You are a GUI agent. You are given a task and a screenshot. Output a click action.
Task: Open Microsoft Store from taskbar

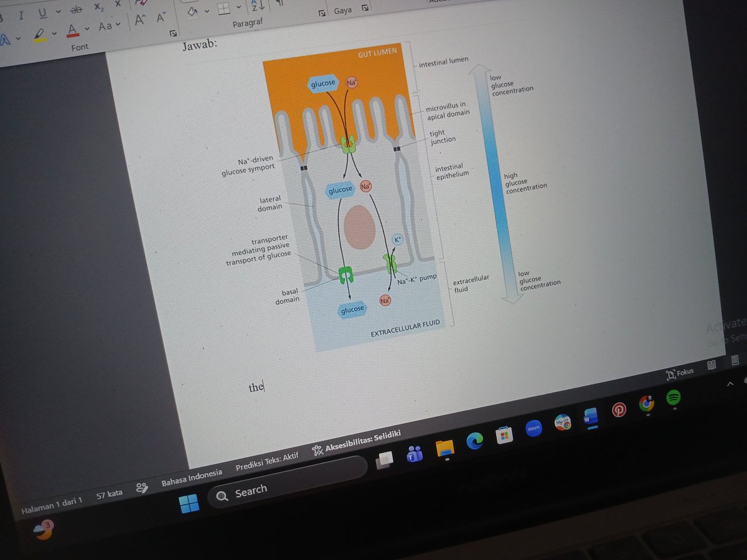504,435
